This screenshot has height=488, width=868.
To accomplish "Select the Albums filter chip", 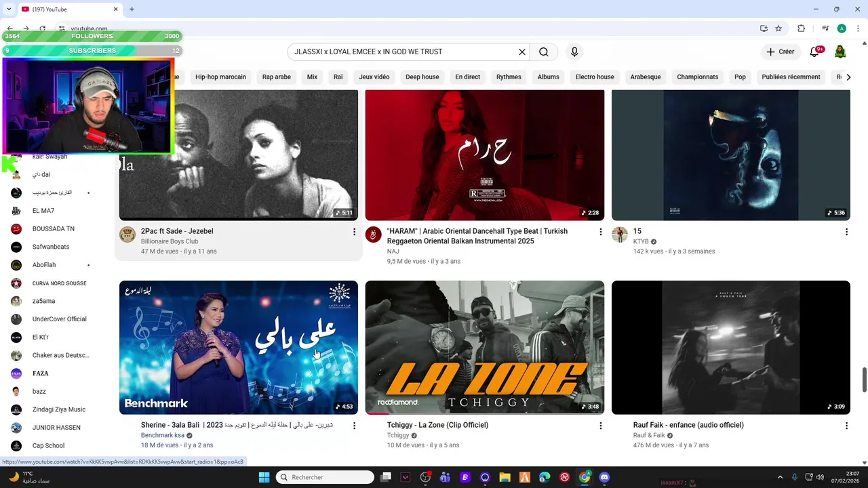I will [549, 77].
